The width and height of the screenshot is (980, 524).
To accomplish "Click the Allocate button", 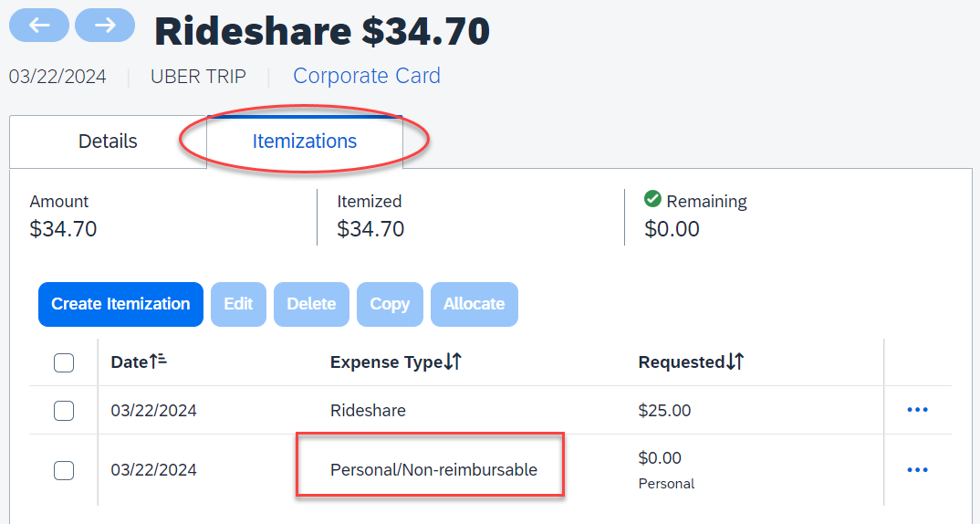I will point(474,304).
